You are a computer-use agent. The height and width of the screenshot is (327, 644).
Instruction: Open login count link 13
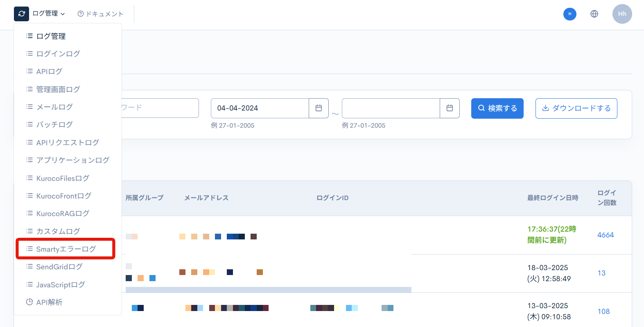(x=601, y=273)
